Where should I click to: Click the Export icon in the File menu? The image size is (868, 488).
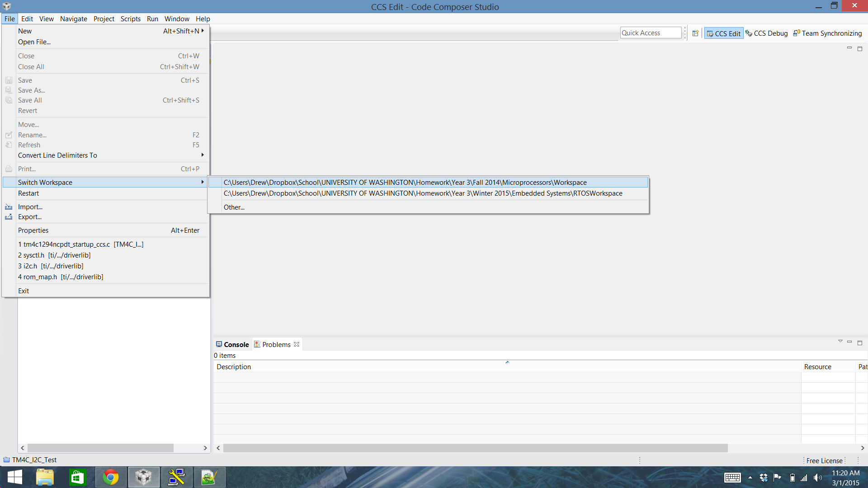[x=9, y=217]
